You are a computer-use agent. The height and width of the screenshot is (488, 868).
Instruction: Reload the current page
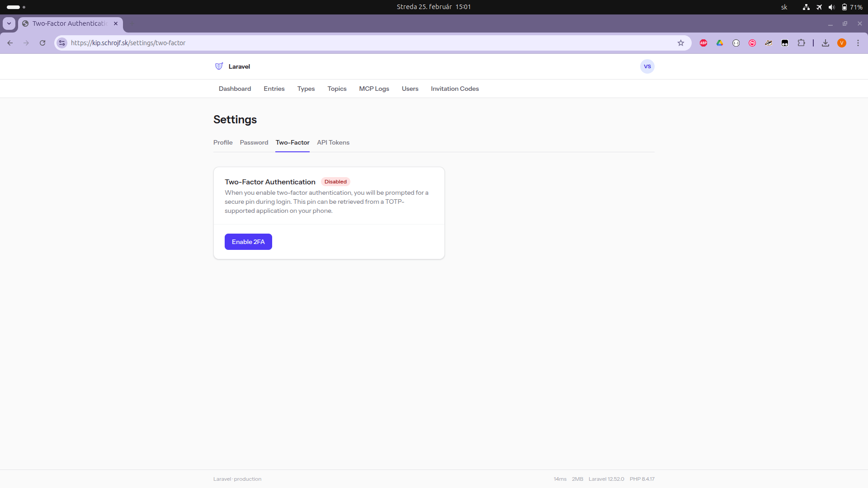(42, 43)
